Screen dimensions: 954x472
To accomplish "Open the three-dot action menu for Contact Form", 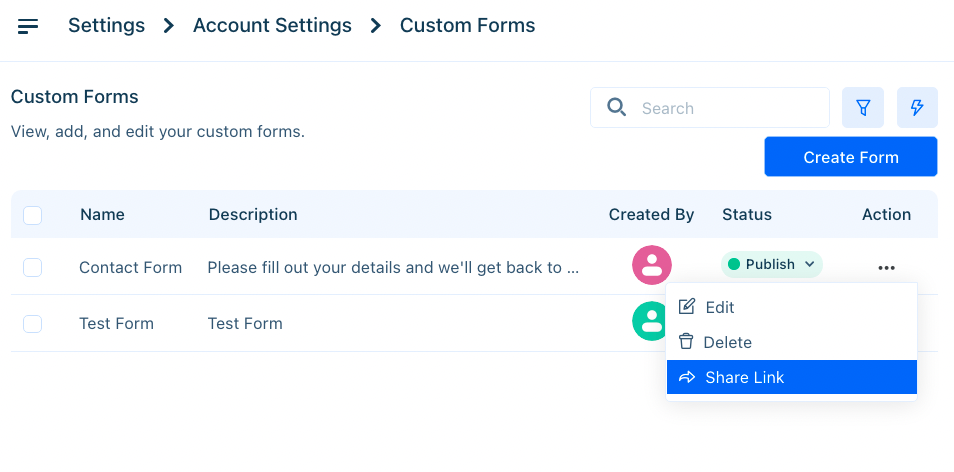I will tap(886, 267).
